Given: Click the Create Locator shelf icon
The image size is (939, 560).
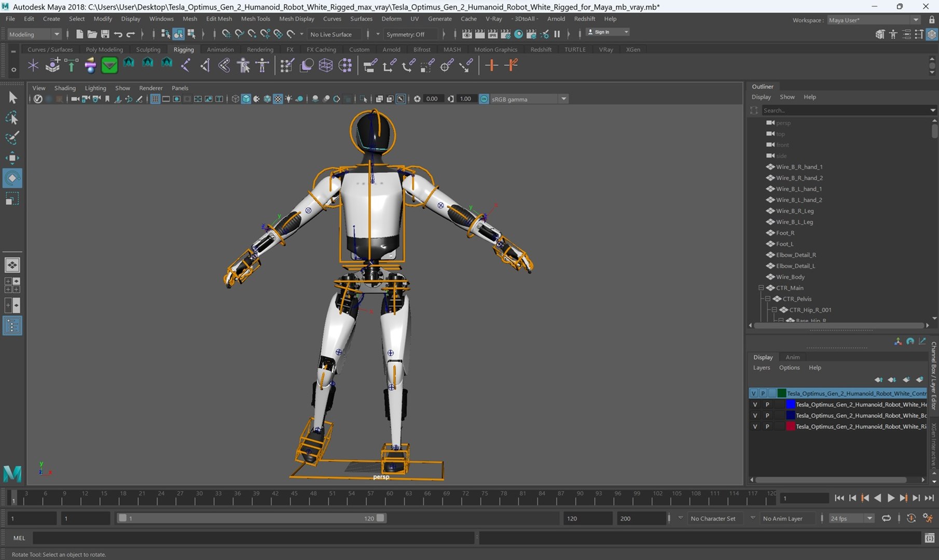Looking at the screenshot, I should click(33, 65).
